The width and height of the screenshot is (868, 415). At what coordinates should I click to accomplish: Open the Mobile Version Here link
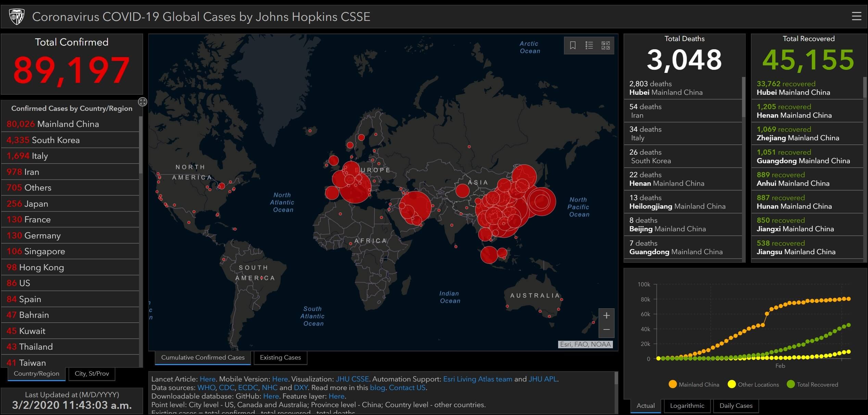[280, 379]
